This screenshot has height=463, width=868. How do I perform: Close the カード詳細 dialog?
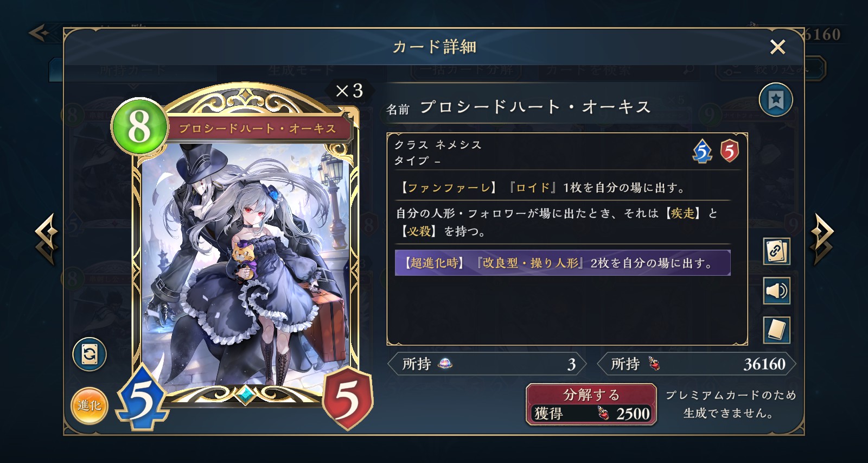tap(777, 47)
